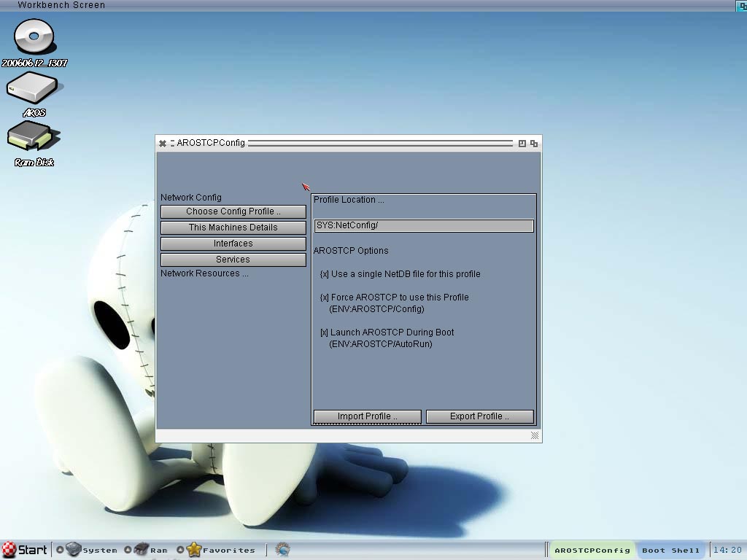Close the AROSTCPConfig window
Image resolution: width=747 pixels, height=560 pixels.
(163, 144)
